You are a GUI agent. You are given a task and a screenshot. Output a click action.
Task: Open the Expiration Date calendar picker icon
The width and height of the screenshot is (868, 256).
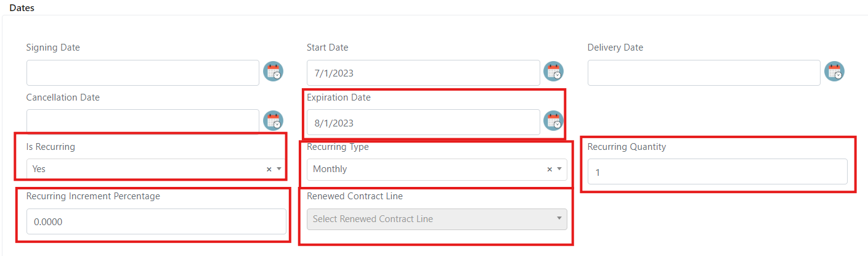coord(554,121)
